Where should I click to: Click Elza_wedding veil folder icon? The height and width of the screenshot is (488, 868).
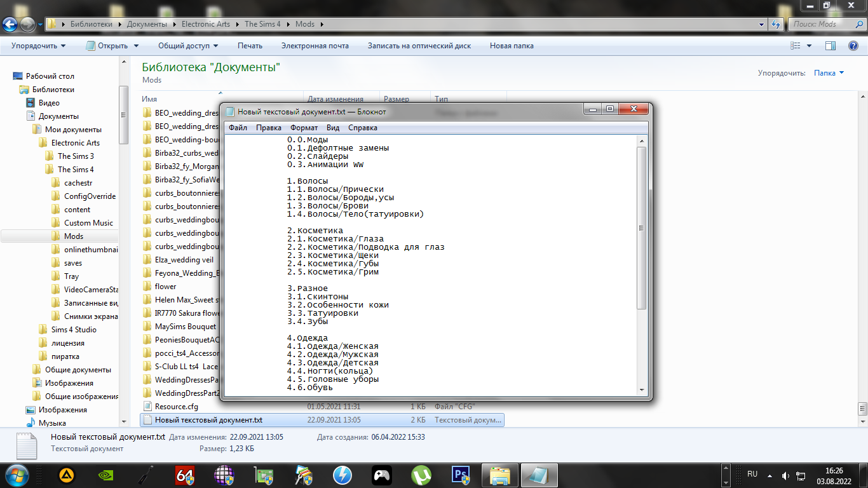147,260
